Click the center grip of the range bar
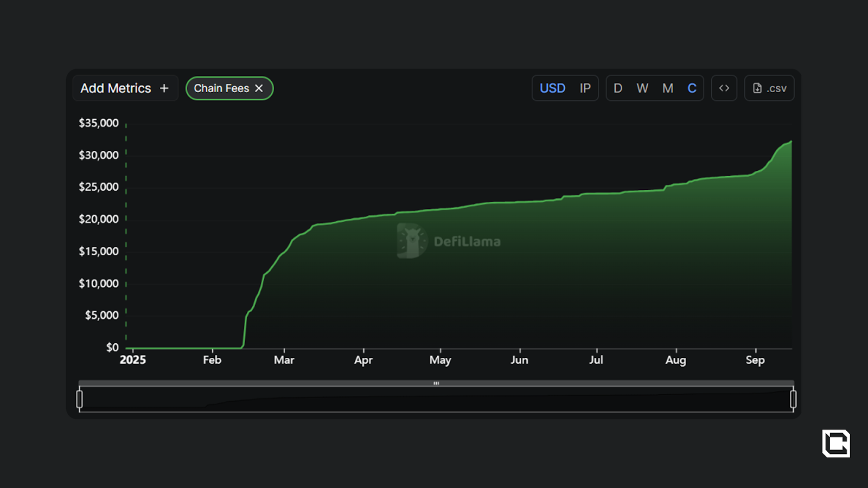Viewport: 868px width, 488px height. click(x=436, y=383)
